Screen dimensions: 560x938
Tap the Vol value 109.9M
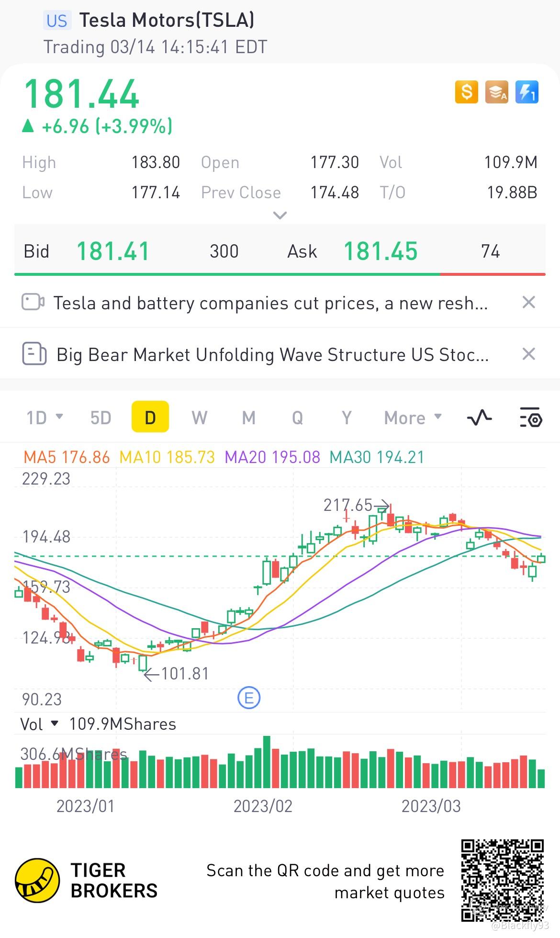pos(511,162)
